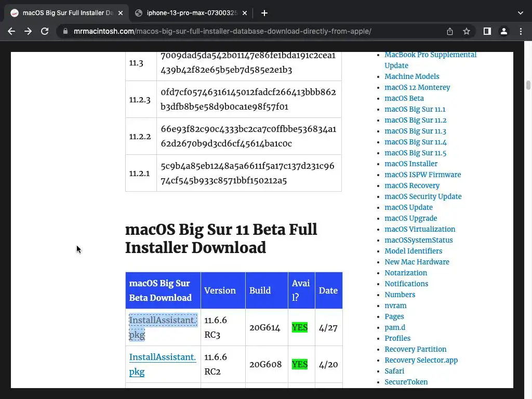Click the Beta Full Installer Download heading
This screenshot has height=399, width=532.
pyautogui.click(x=221, y=238)
